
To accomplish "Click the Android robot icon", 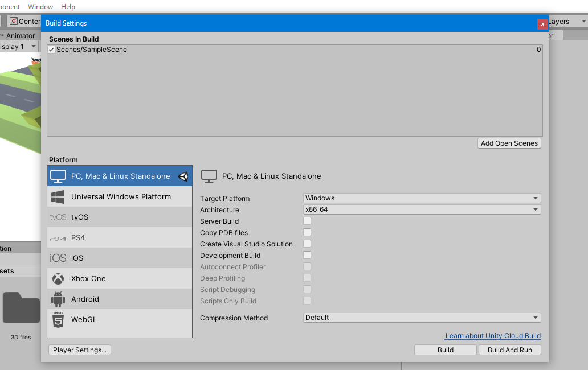I will [x=58, y=299].
